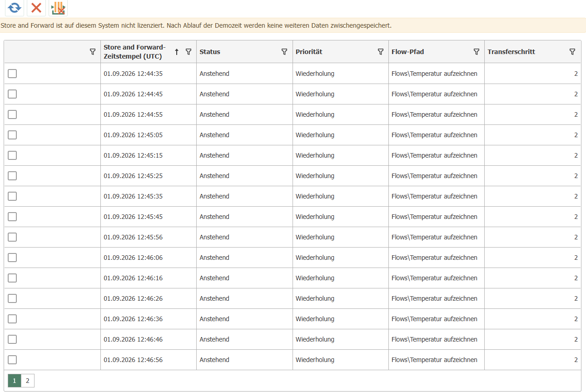
Task: Open the filter for the Zeitstempel column
Action: point(189,52)
